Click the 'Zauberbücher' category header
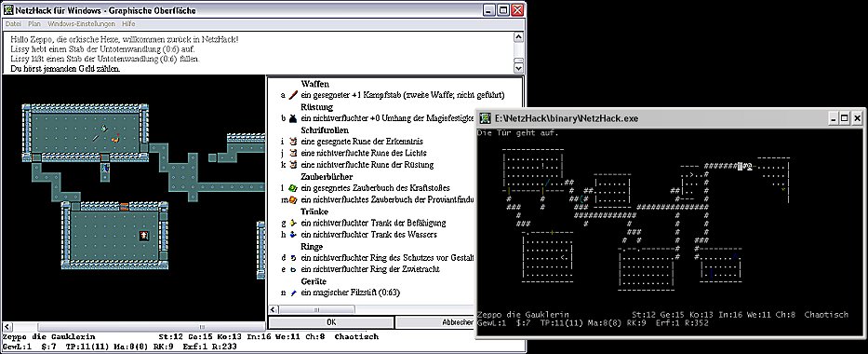Image resolution: width=868 pixels, height=354 pixels. [x=327, y=176]
